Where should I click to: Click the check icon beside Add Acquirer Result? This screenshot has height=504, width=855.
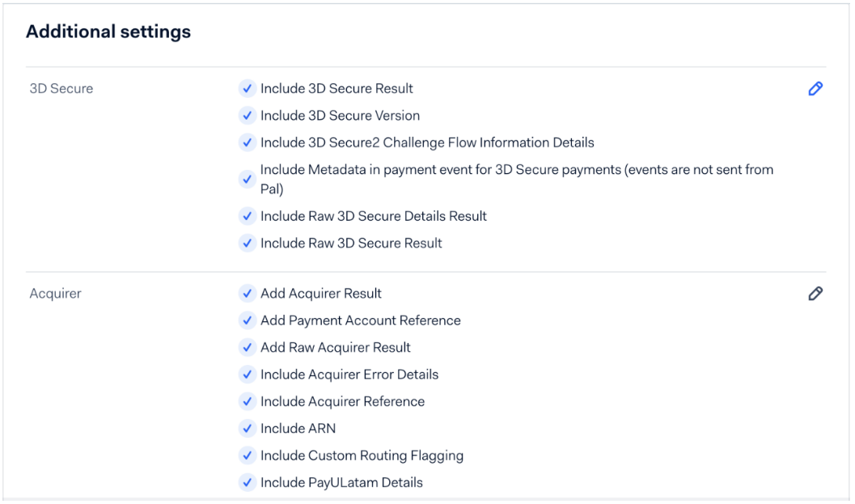pyautogui.click(x=247, y=293)
